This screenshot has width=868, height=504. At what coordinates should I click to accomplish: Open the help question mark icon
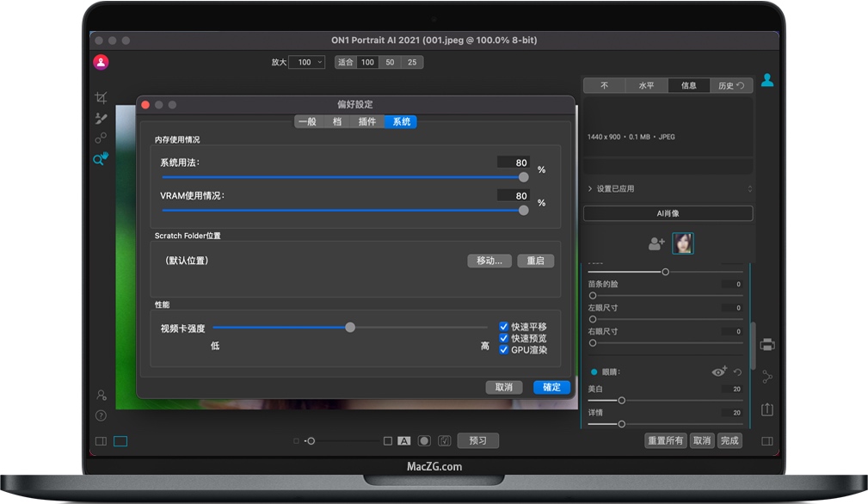101,415
